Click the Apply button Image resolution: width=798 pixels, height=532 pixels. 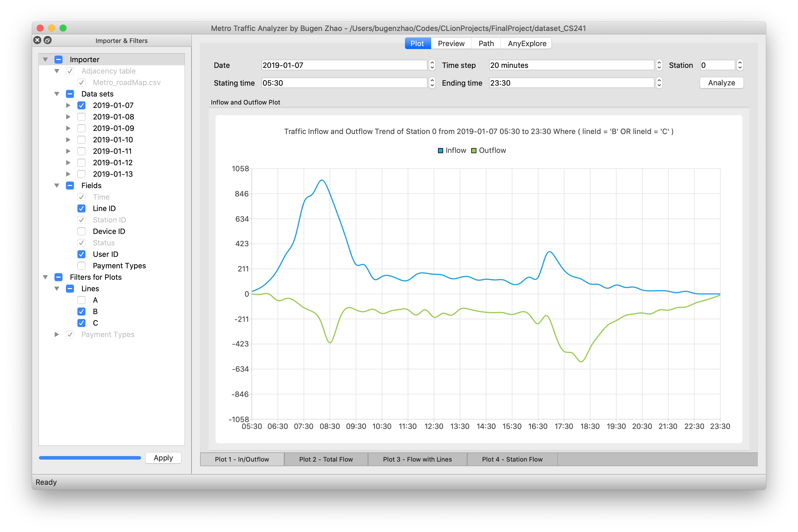tap(163, 458)
